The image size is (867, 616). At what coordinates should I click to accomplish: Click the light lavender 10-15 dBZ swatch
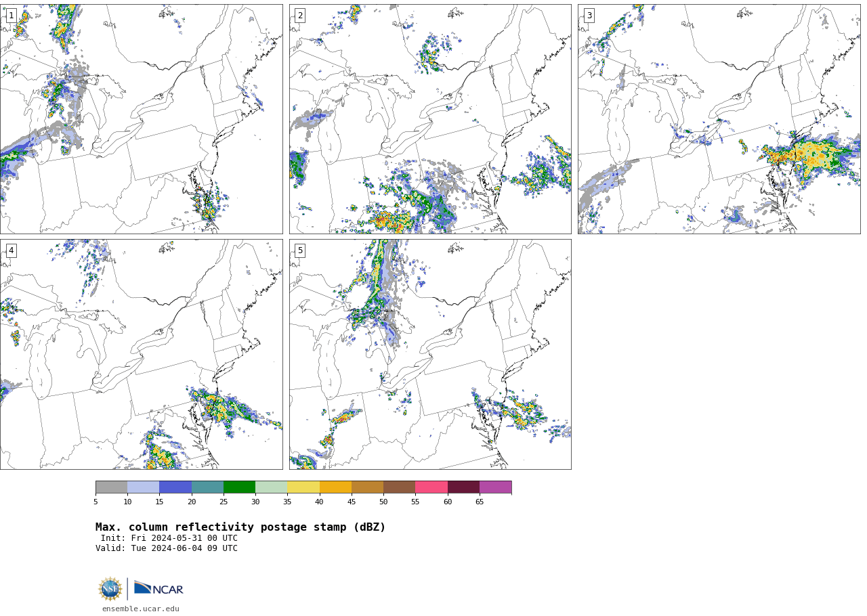143,487
